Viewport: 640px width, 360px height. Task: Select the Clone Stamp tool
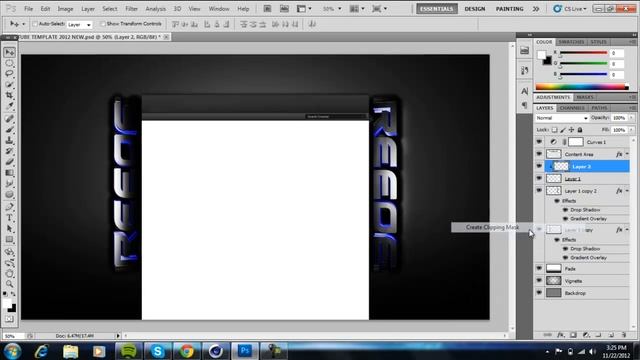click(9, 140)
